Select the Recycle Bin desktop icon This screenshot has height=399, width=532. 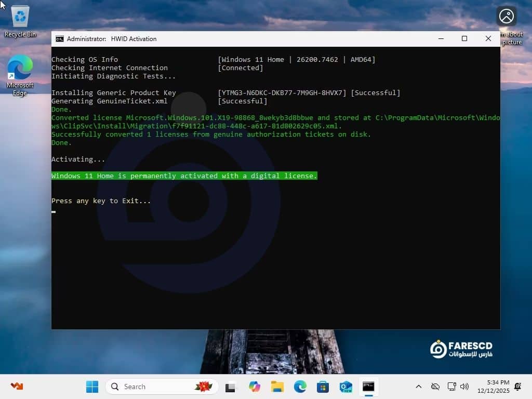click(x=20, y=22)
